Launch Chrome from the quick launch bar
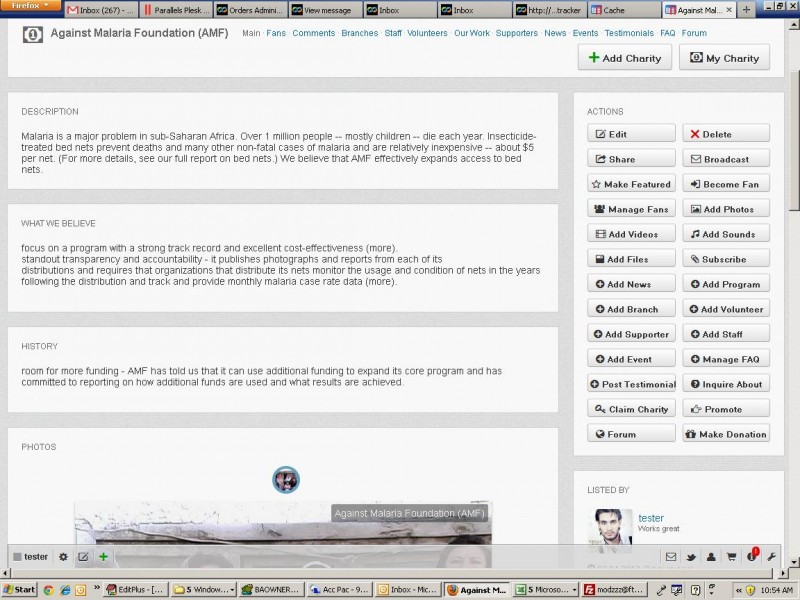This screenshot has height=600, width=800. point(48,590)
